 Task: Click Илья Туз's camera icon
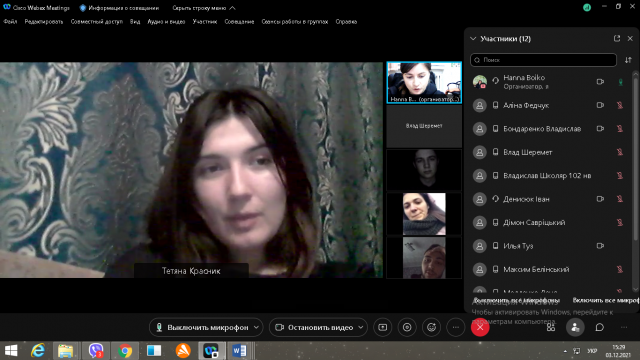tap(600, 246)
